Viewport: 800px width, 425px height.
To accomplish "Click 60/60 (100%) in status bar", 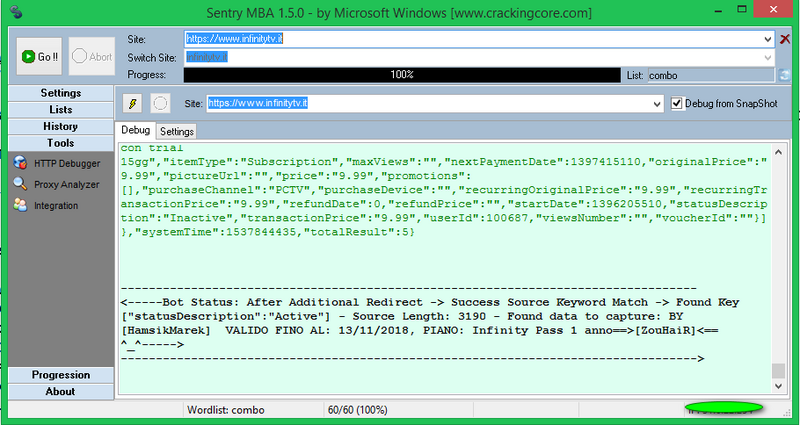I will tap(358, 410).
